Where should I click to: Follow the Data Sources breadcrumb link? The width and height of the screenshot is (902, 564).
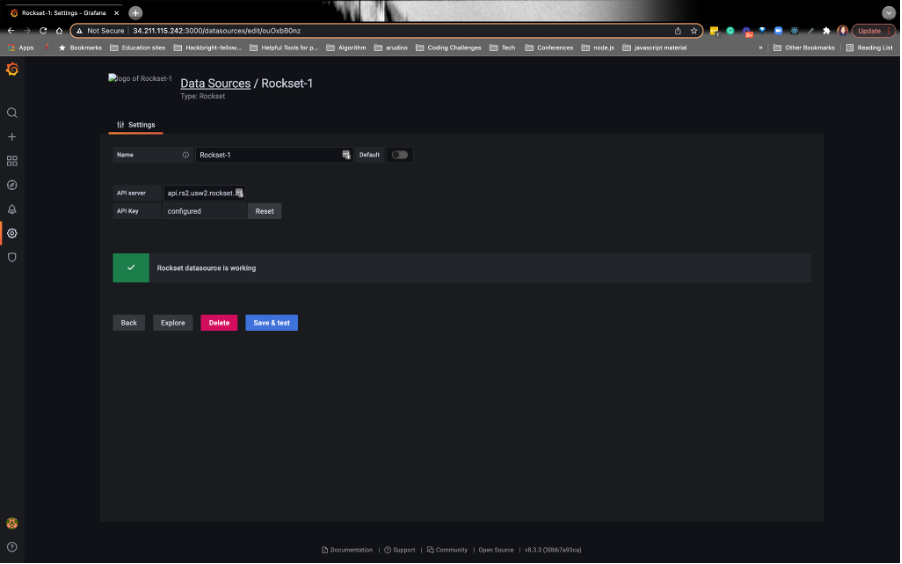[216, 83]
